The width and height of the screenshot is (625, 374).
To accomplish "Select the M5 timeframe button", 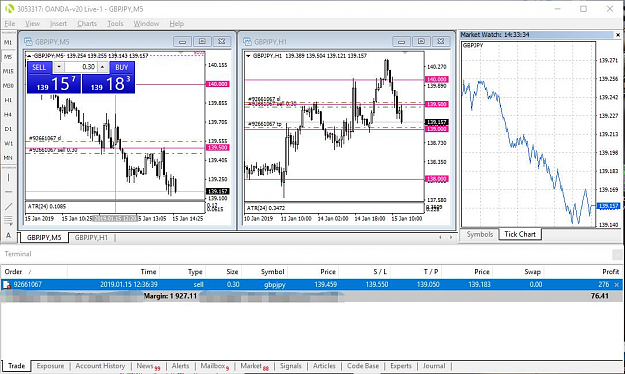I will [8, 57].
